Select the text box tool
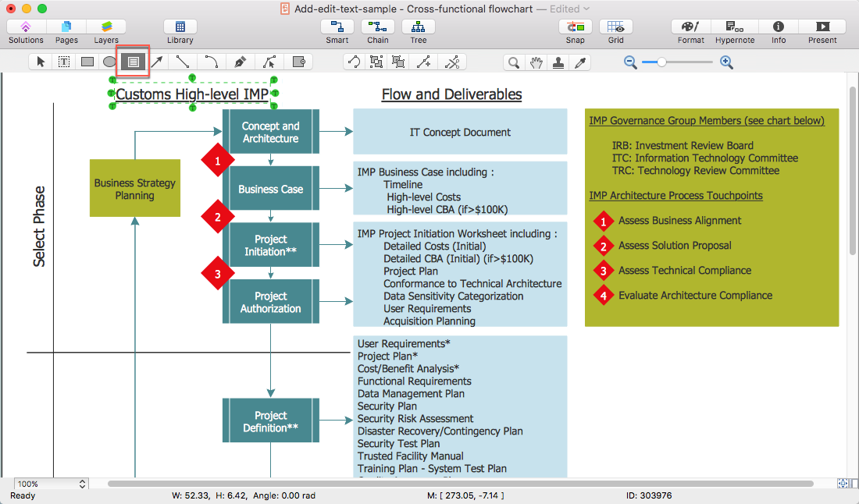This screenshot has height=504, width=859. (133, 62)
